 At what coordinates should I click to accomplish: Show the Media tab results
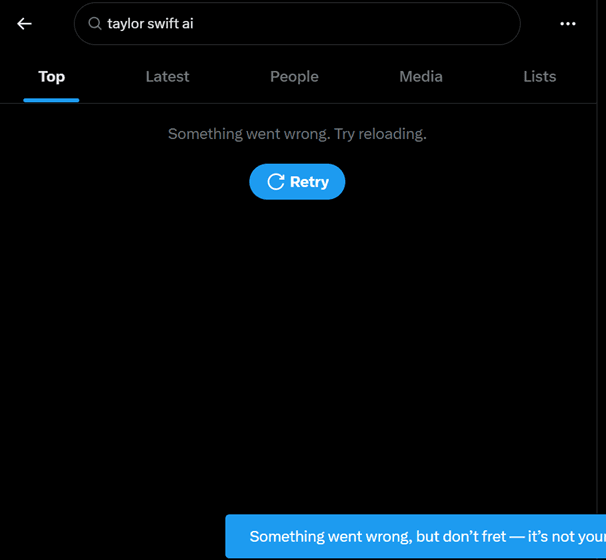421,77
